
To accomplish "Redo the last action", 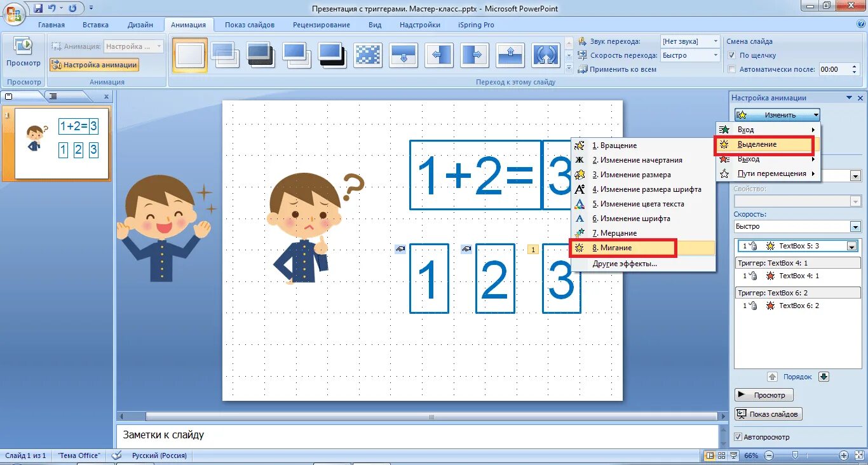I will (72, 8).
